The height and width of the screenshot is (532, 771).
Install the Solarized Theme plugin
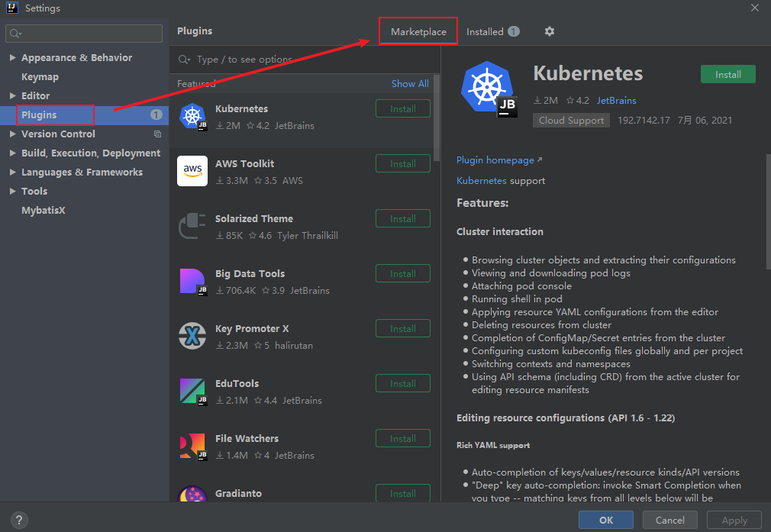click(x=403, y=219)
